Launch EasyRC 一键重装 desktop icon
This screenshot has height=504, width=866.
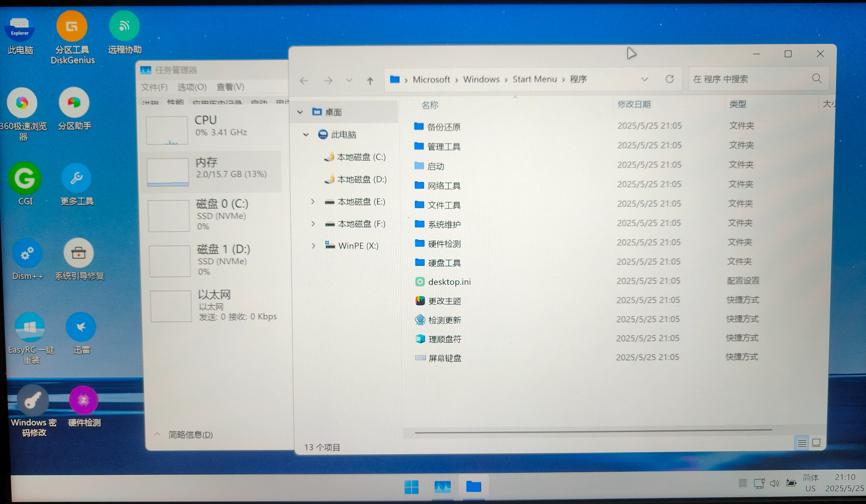pyautogui.click(x=30, y=338)
